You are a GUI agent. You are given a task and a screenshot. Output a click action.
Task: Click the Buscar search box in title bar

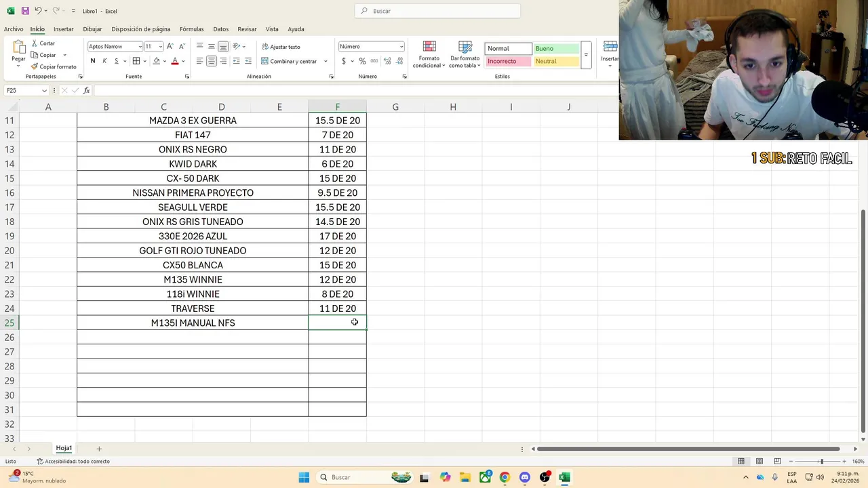click(437, 11)
